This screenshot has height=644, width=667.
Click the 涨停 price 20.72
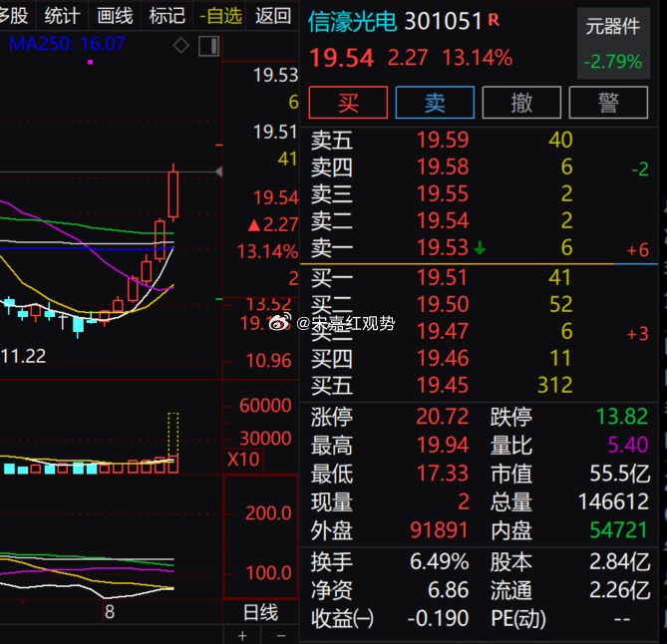pos(443,416)
